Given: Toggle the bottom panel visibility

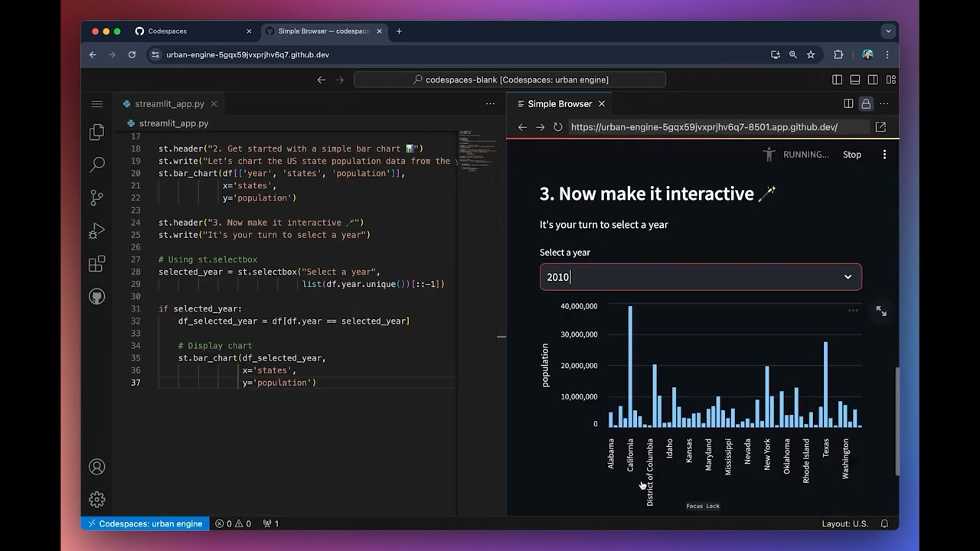Looking at the screenshot, I should (x=854, y=80).
